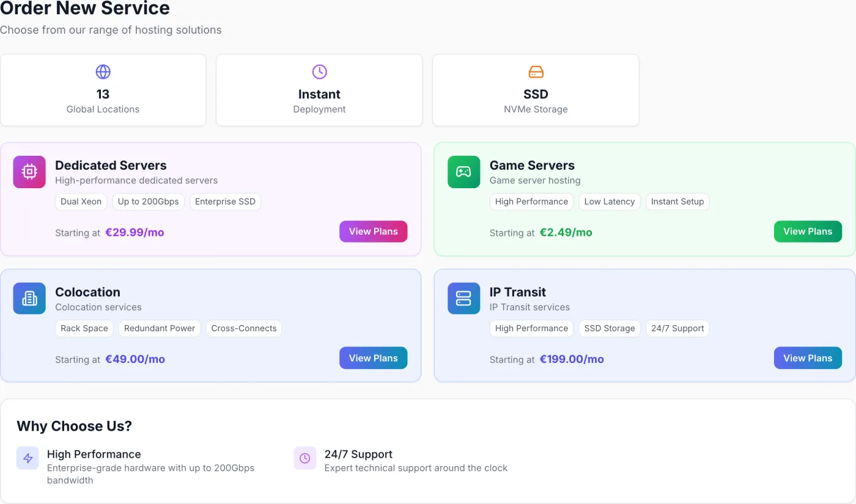Click the Dual Xeon tag
Viewport: 856px width, 504px height.
pyautogui.click(x=81, y=202)
